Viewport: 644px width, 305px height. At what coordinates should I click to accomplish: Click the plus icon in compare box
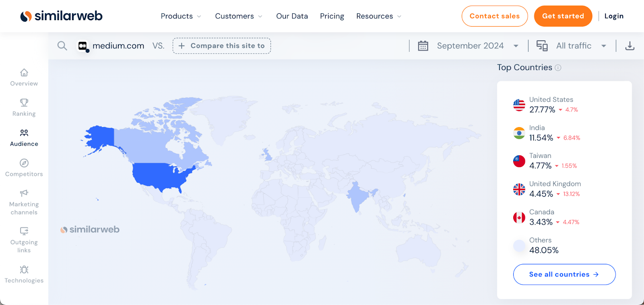pyautogui.click(x=182, y=46)
